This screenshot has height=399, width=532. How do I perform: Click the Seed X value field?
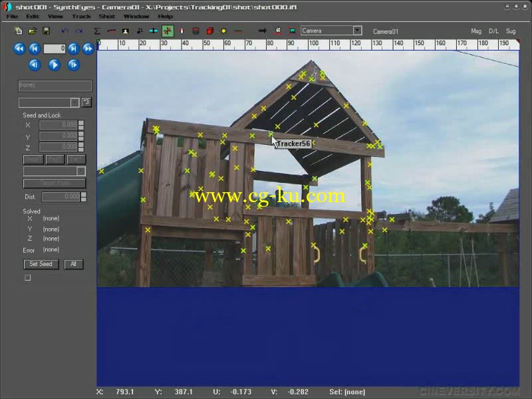(59, 125)
